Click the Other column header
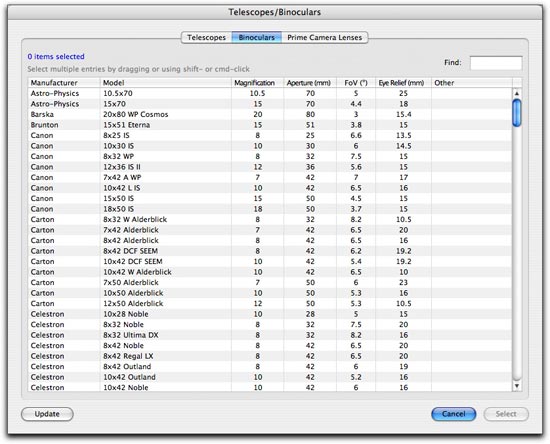The height and width of the screenshot is (444, 550). pos(472,83)
